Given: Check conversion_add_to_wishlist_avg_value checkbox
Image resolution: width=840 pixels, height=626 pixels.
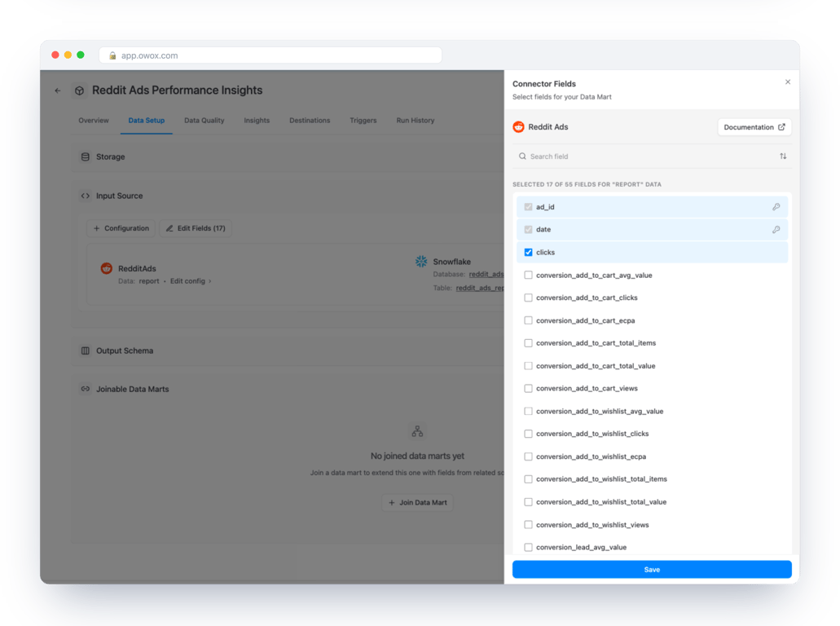Looking at the screenshot, I should coord(528,411).
